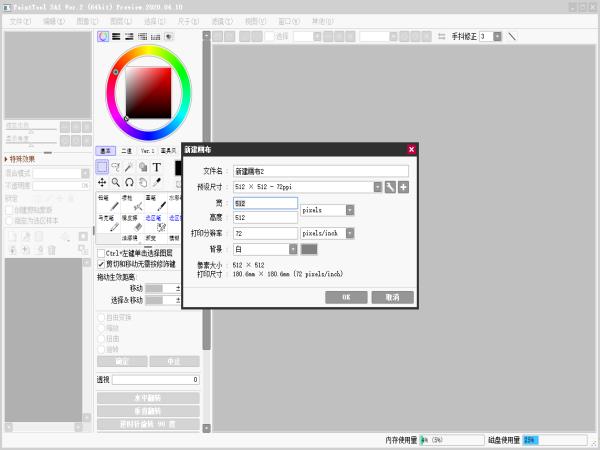
Task: Select the Move tool icon
Action: (102, 182)
